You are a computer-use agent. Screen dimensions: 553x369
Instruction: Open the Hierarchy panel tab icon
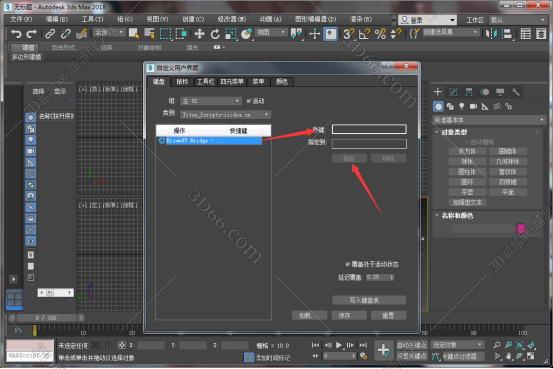pyautogui.click(x=469, y=92)
